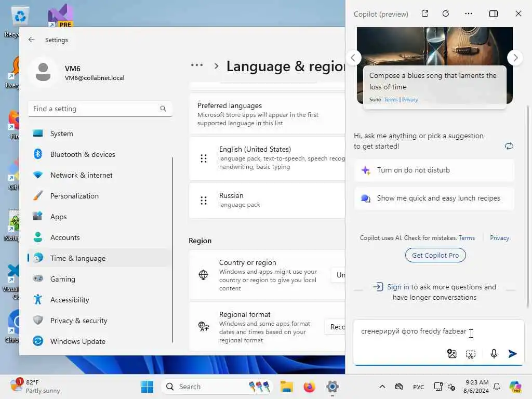Open the Copilot Terms link
This screenshot has width=532, height=399.
[x=467, y=238]
